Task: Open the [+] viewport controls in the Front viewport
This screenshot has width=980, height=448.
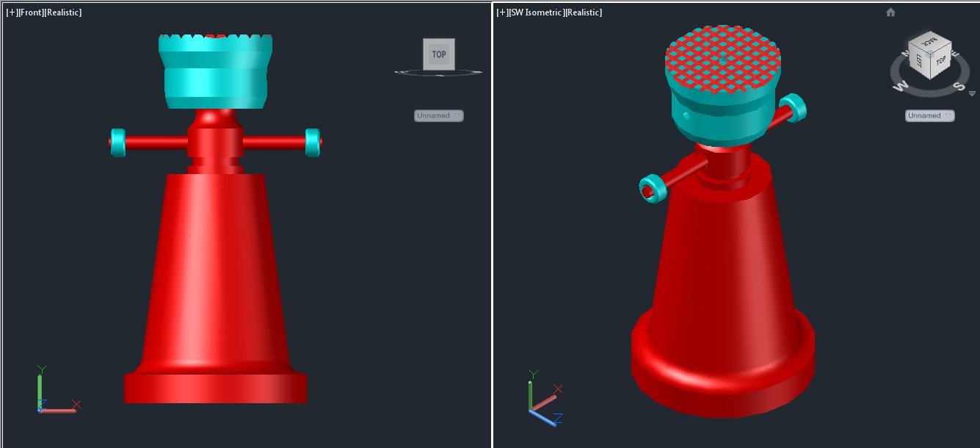Action: [12, 13]
